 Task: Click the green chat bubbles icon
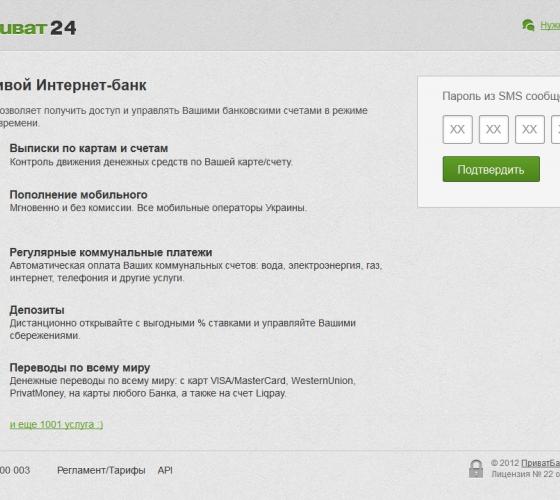point(528,25)
